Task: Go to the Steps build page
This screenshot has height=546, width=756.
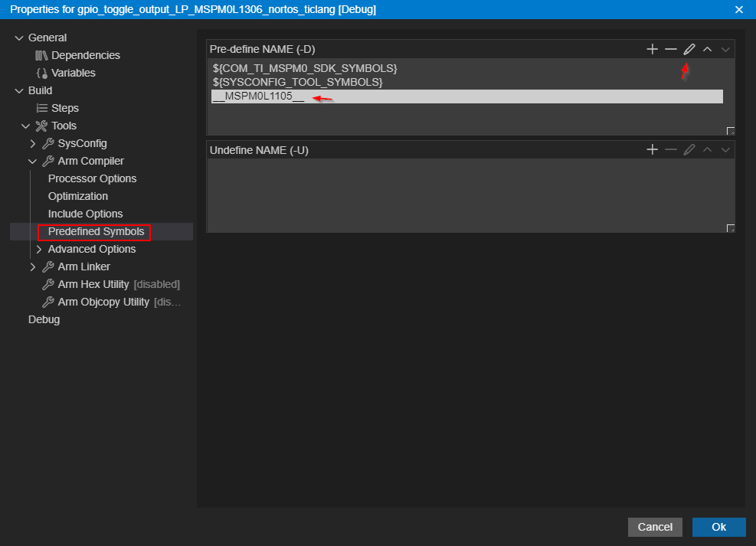Action: pos(65,108)
